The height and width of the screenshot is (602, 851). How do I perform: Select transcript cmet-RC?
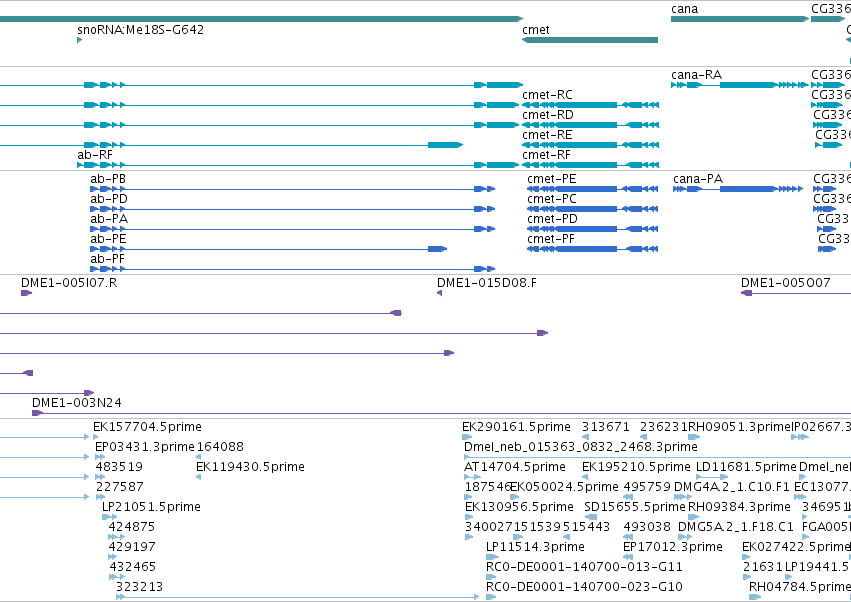(x=590, y=105)
